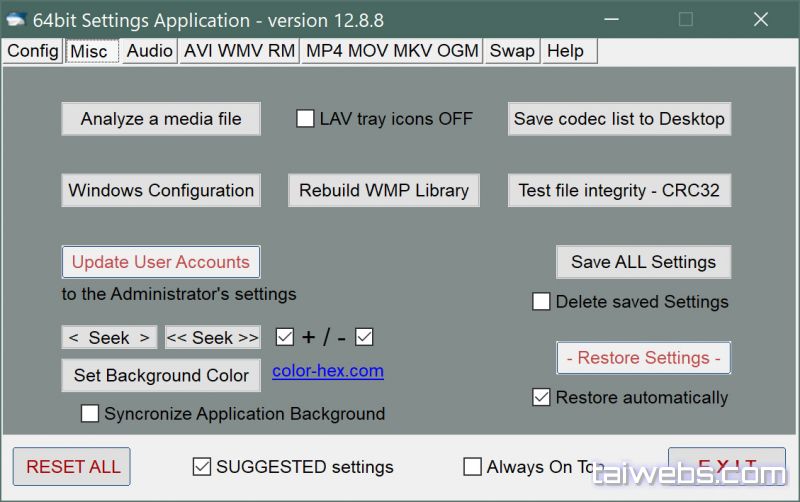Toggle Syncronize Application Background checkbox
The height and width of the screenshot is (502, 800).
point(90,414)
